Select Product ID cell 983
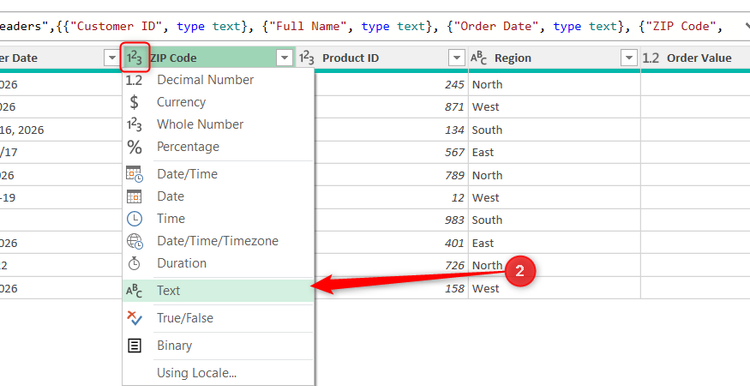Viewport: 750px width, 386px height. pyautogui.click(x=391, y=220)
